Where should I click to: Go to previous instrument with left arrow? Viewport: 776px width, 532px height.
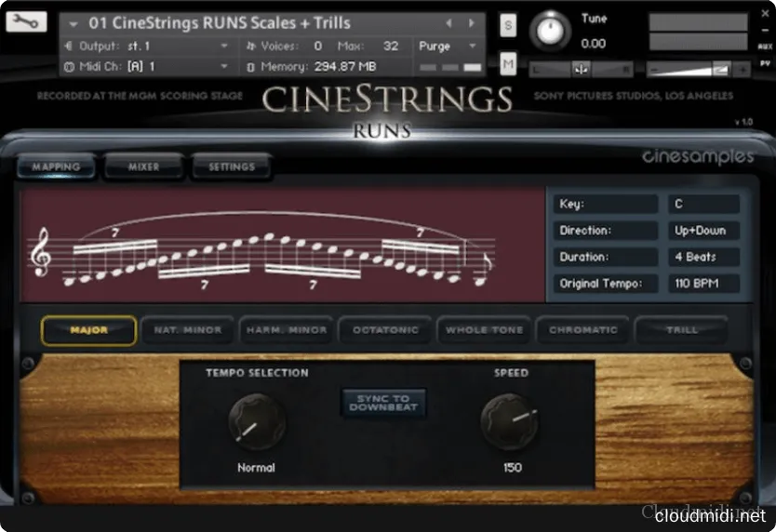click(448, 22)
